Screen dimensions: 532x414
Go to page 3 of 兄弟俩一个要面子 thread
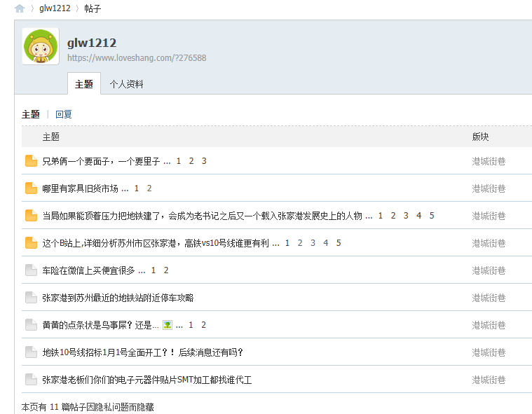204,161
